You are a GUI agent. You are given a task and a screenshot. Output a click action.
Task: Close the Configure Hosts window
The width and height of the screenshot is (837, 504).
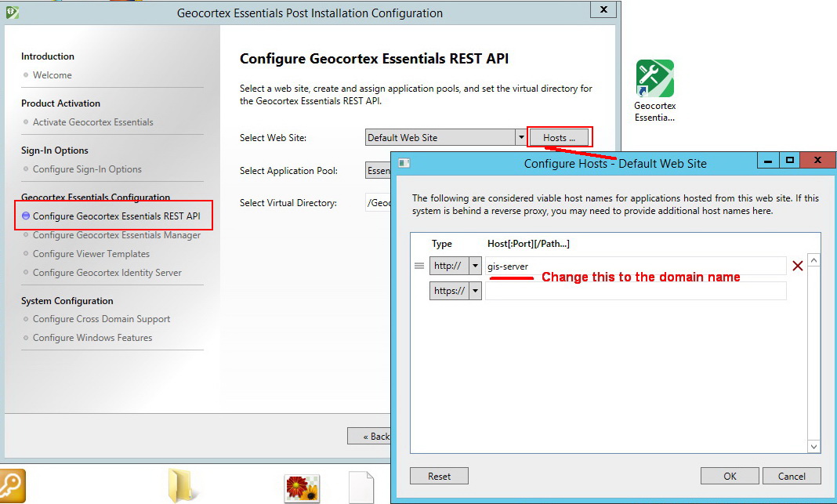tap(817, 160)
